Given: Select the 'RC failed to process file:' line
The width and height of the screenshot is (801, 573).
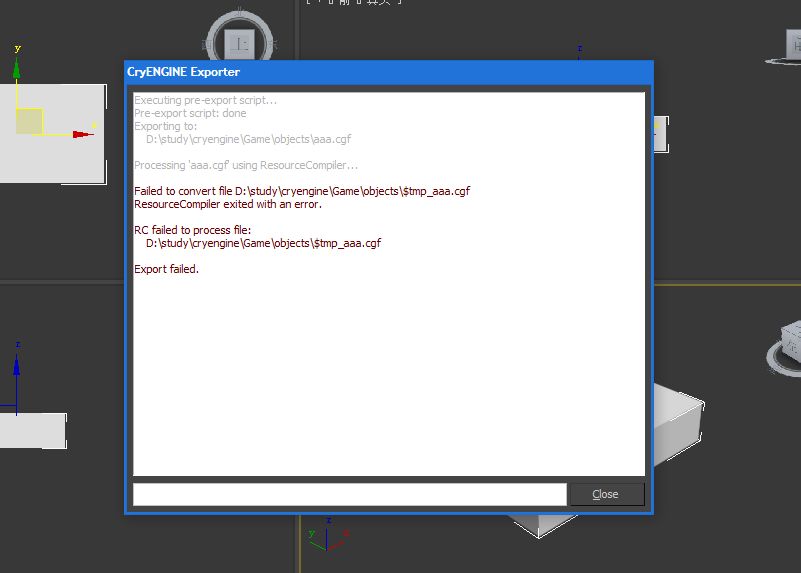Looking at the screenshot, I should click(193, 230).
